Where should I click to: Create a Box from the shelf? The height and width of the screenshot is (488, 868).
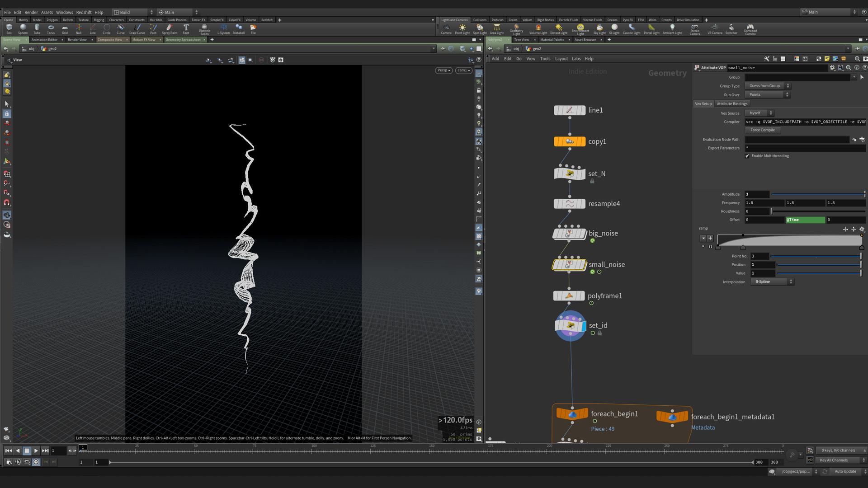9,29
